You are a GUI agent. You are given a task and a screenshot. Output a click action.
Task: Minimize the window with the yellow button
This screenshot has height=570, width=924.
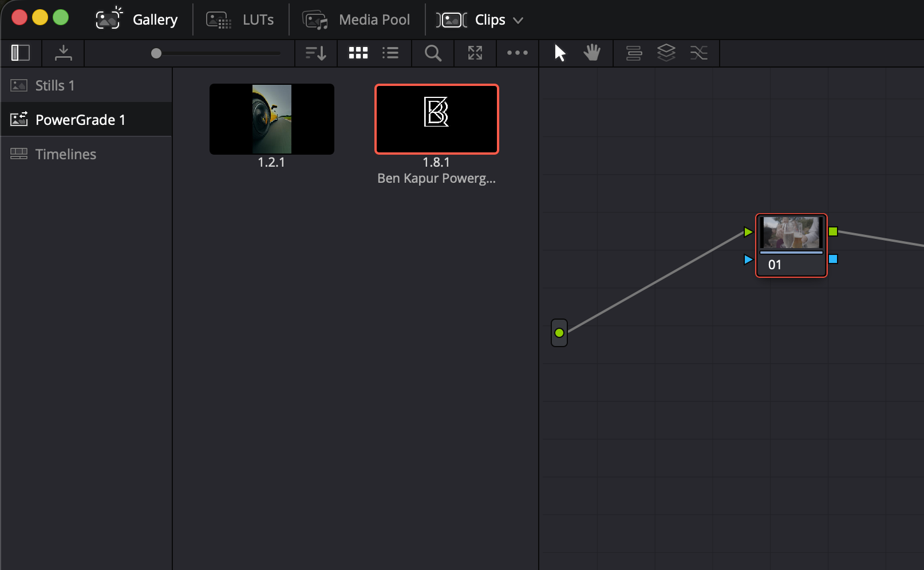40,18
